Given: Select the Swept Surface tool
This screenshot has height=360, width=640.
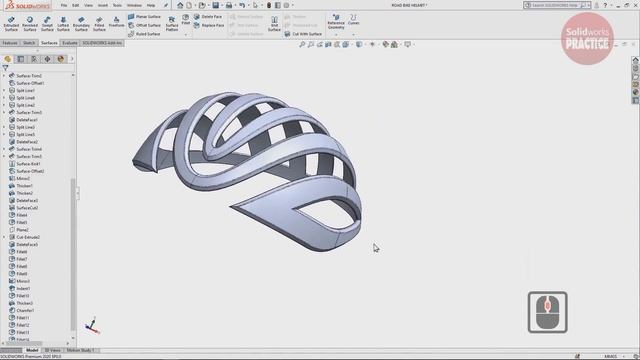Looking at the screenshot, I should (x=47, y=24).
